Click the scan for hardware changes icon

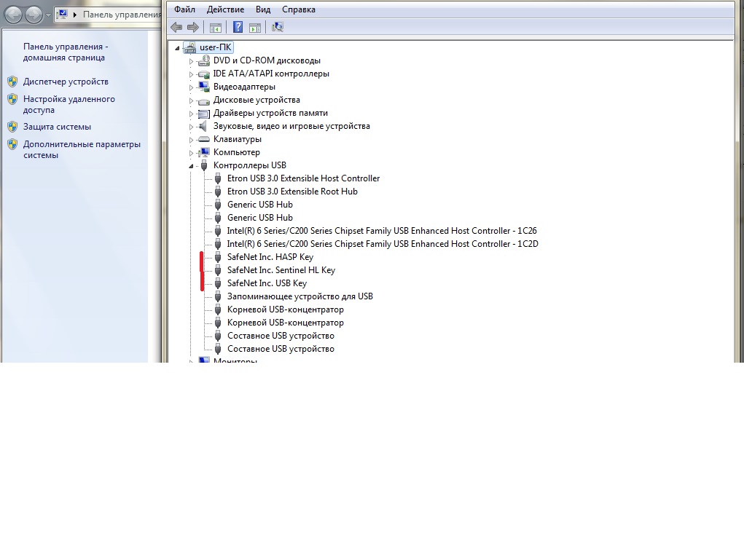pos(278,28)
